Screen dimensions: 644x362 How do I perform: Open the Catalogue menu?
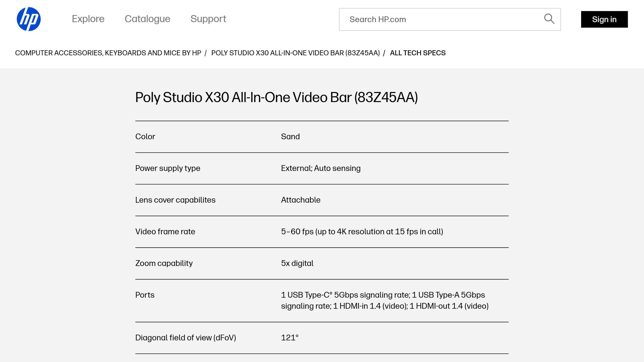point(147,19)
